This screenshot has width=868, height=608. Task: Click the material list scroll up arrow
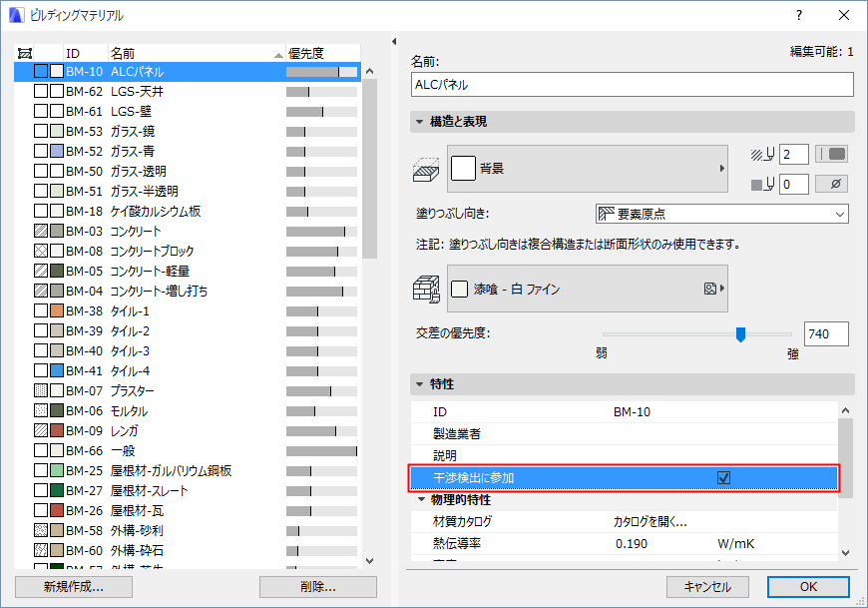pyautogui.click(x=370, y=71)
